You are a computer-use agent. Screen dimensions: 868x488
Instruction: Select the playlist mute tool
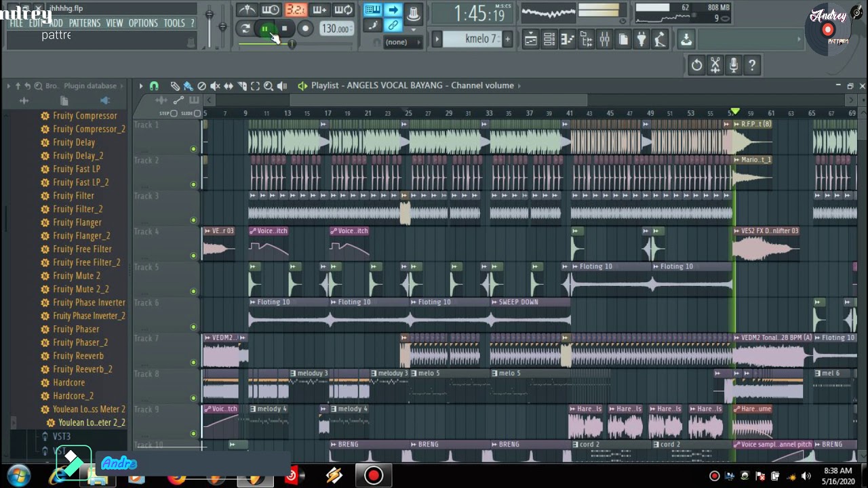click(215, 86)
